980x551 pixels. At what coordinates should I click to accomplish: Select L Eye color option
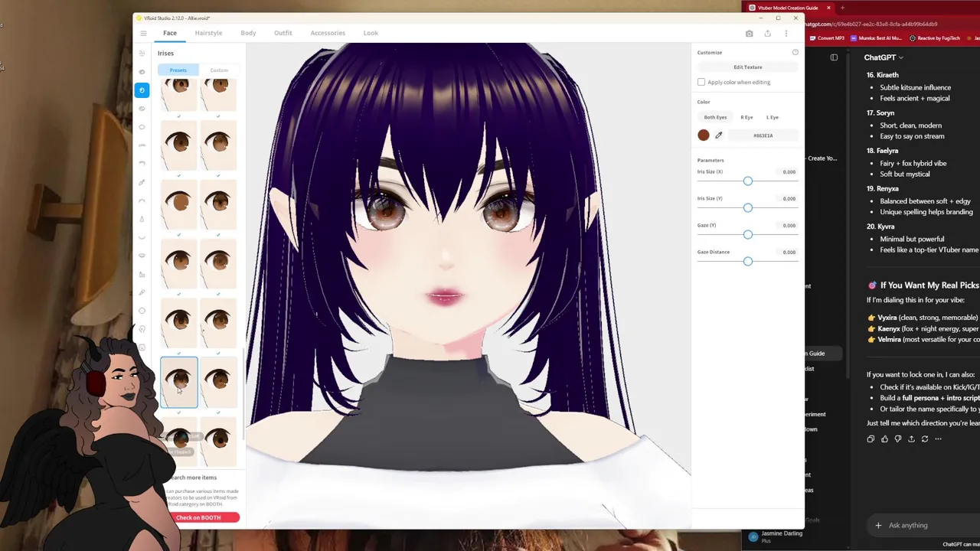[x=772, y=117]
